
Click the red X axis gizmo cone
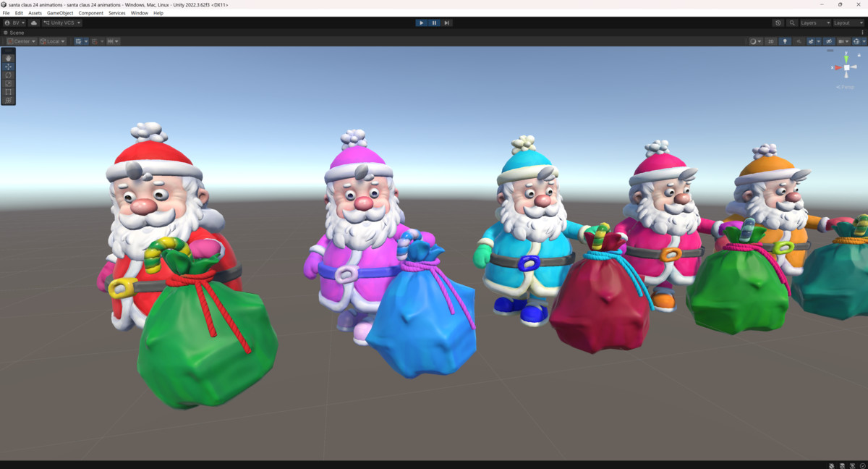tap(838, 67)
